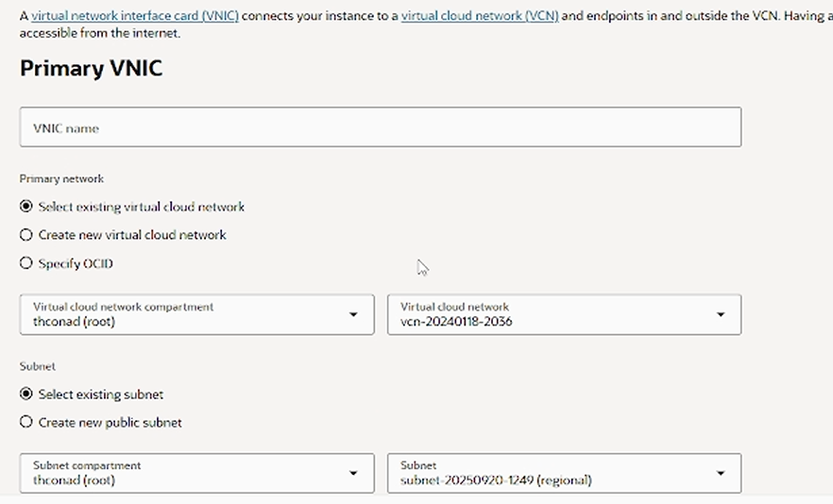Select the Create new virtual cloud network radio
The height and width of the screenshot is (504, 833).
[26, 235]
